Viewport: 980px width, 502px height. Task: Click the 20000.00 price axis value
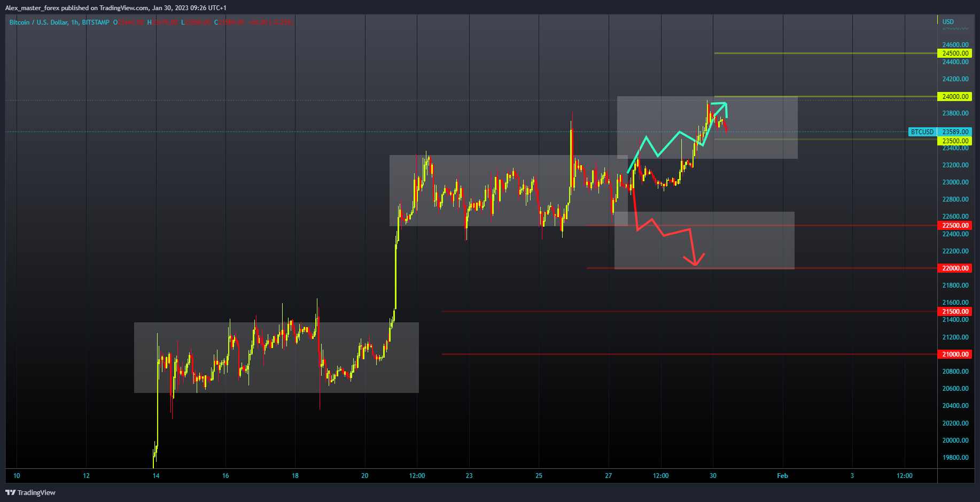[955, 441]
